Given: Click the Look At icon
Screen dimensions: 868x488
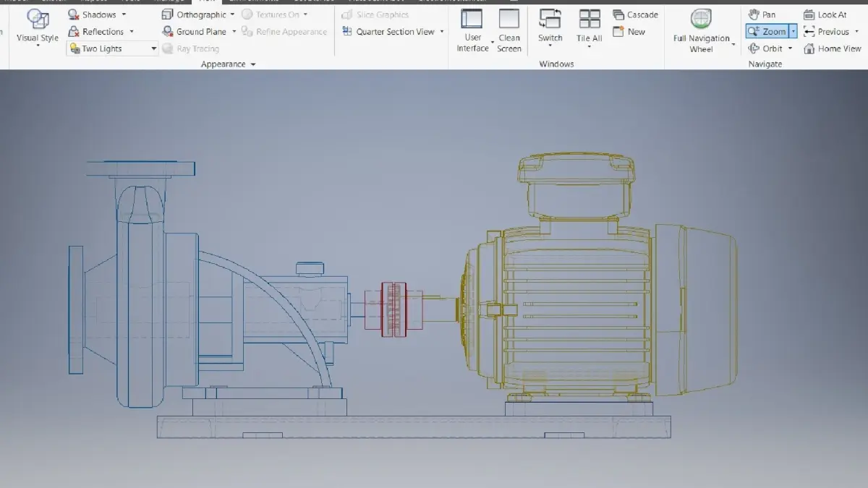Looking at the screenshot, I should point(809,14).
